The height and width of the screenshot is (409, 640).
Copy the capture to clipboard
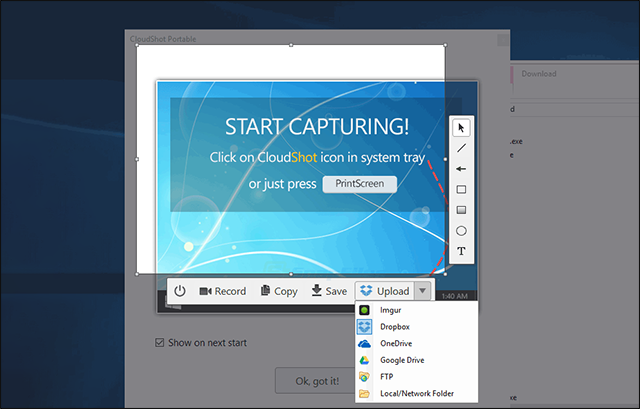tap(279, 291)
